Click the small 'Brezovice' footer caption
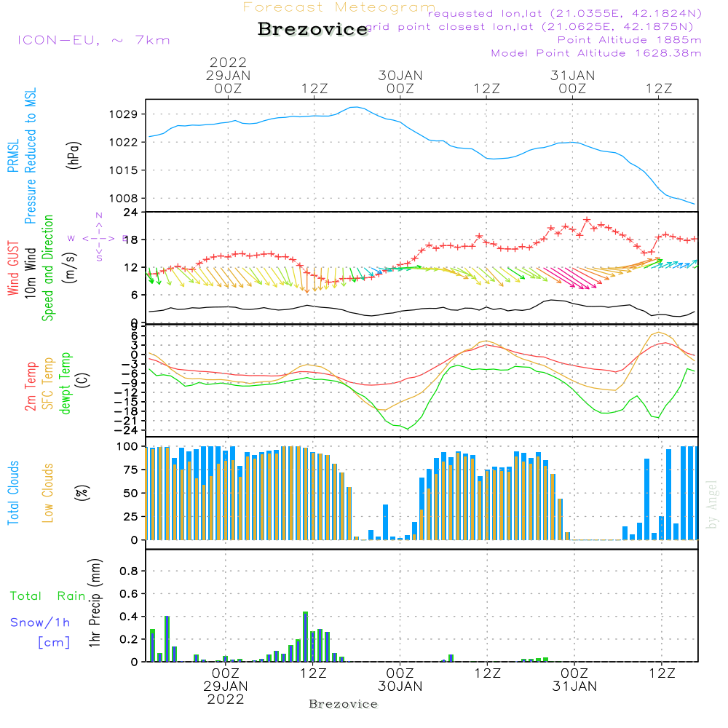 coord(343,704)
